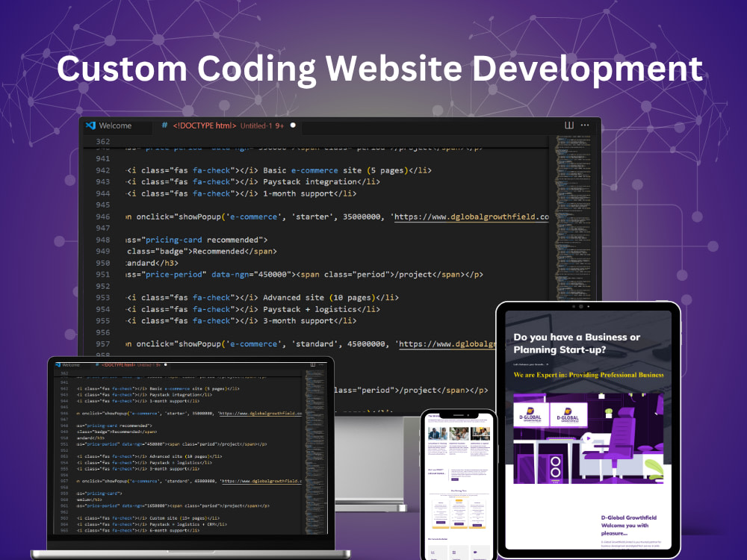
Task: Open the growthfield URL on the laptop's line 946
Action: click(260, 414)
